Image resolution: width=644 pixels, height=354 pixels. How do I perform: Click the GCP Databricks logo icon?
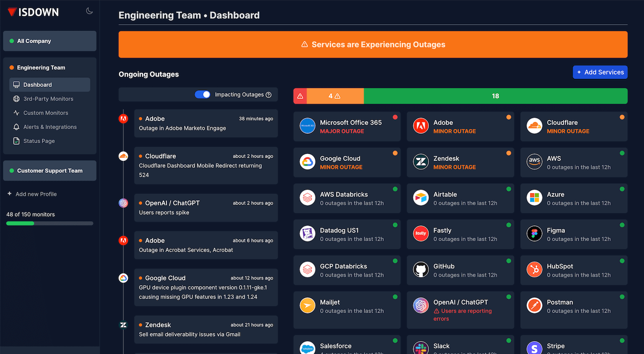pos(308,269)
